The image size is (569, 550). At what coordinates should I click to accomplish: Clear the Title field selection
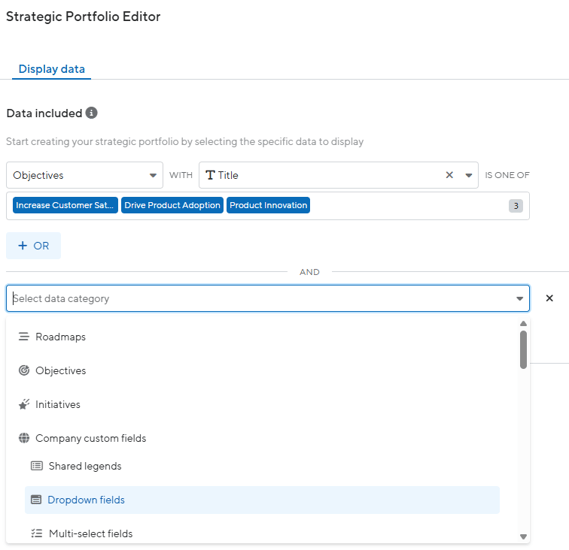pos(449,175)
